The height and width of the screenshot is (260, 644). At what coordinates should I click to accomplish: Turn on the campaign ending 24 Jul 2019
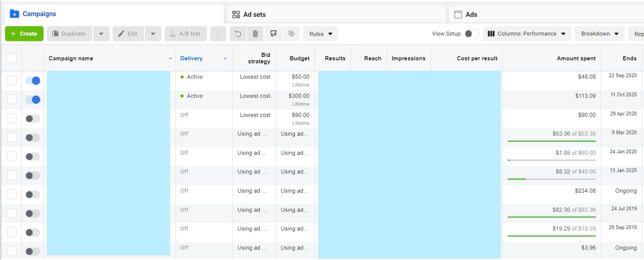pyautogui.click(x=33, y=214)
